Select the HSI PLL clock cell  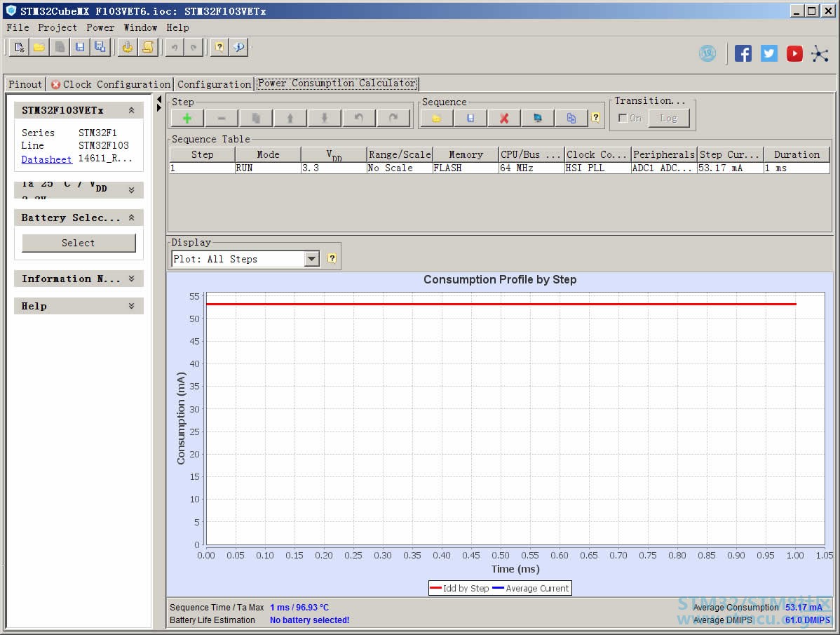pos(598,168)
